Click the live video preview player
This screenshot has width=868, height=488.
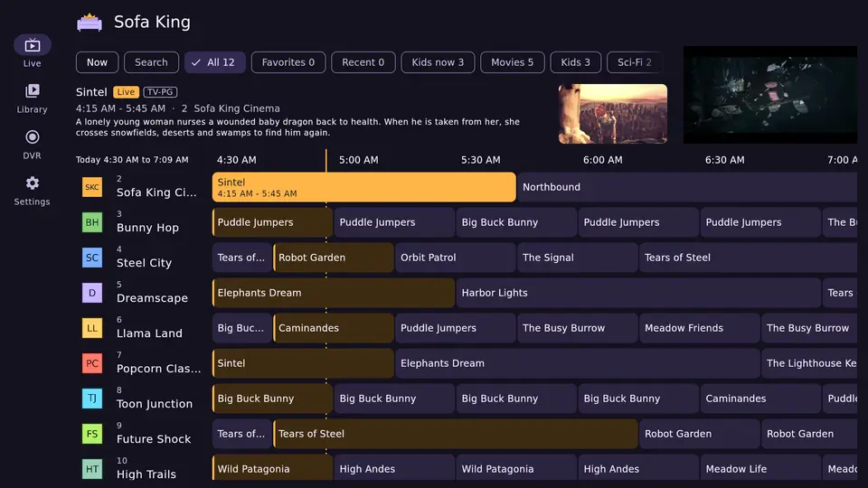pos(770,95)
